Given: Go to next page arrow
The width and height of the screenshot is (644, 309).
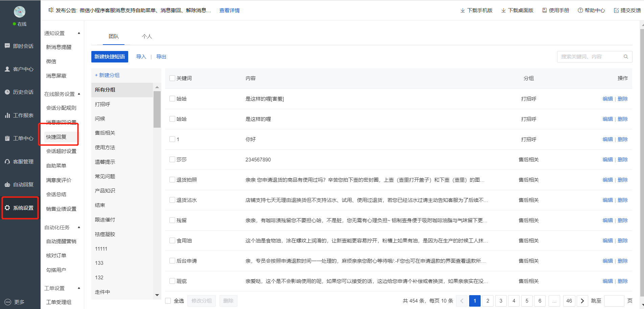Looking at the screenshot, I should tap(582, 301).
